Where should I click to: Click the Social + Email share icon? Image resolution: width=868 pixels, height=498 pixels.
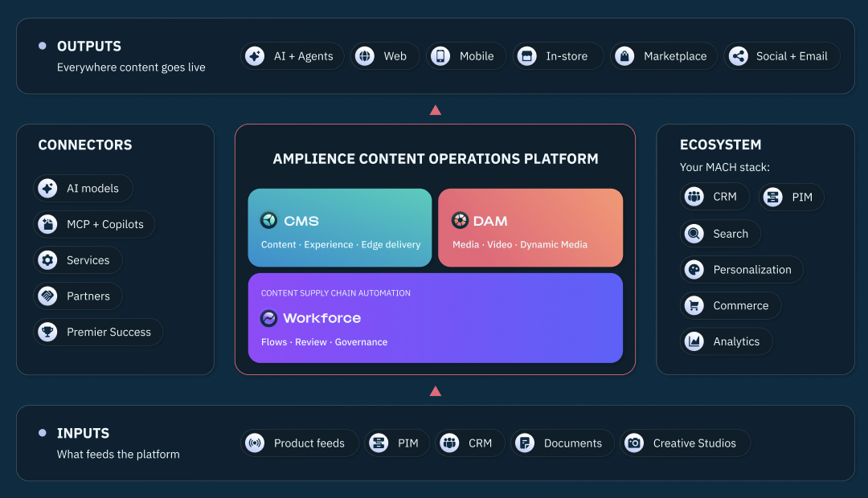[738, 56]
